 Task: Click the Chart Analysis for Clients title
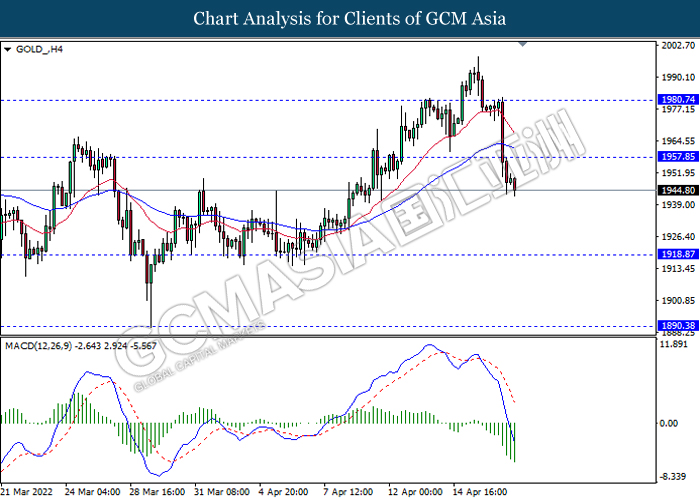pos(350,19)
